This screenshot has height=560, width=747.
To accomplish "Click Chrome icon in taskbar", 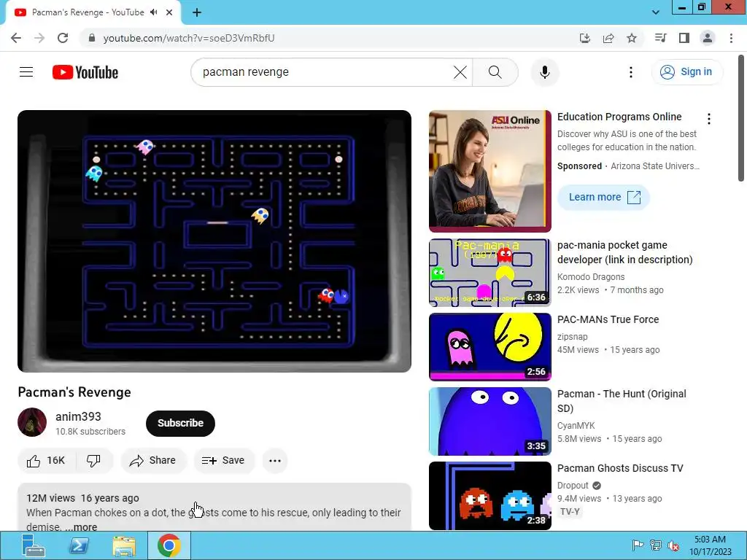I will [169, 545].
